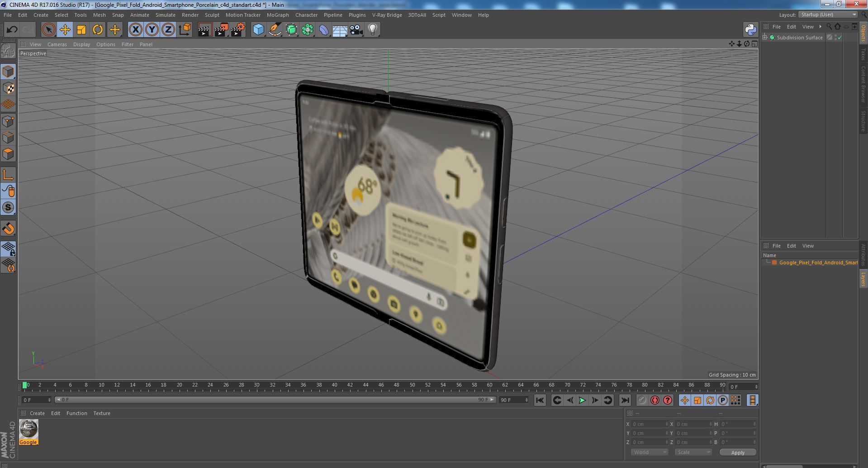Add a Light object

[x=373, y=30]
